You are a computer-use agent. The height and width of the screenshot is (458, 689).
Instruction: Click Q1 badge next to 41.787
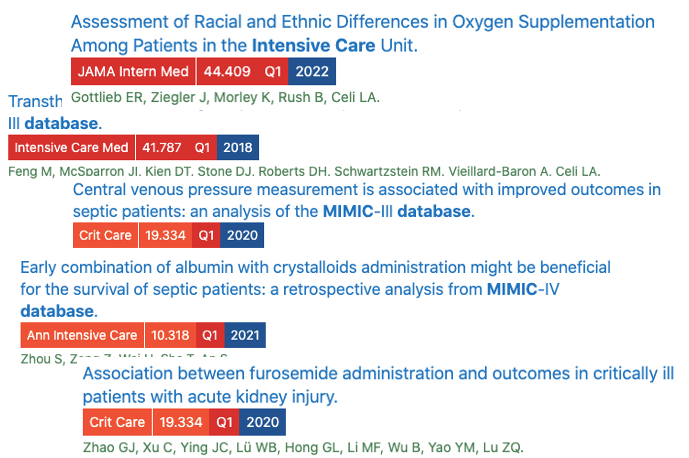(203, 147)
